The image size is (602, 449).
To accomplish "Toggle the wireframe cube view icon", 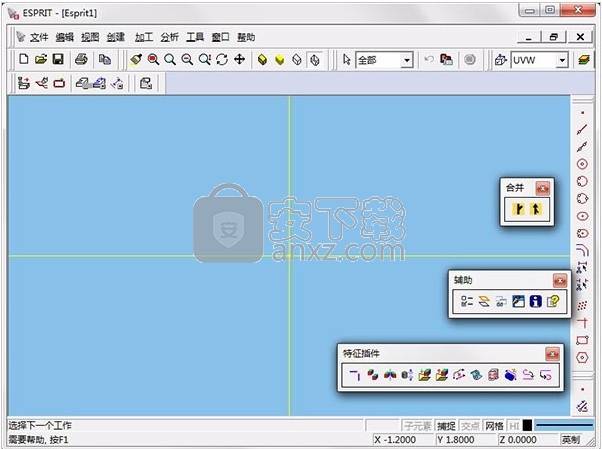I will pyautogui.click(x=297, y=60).
